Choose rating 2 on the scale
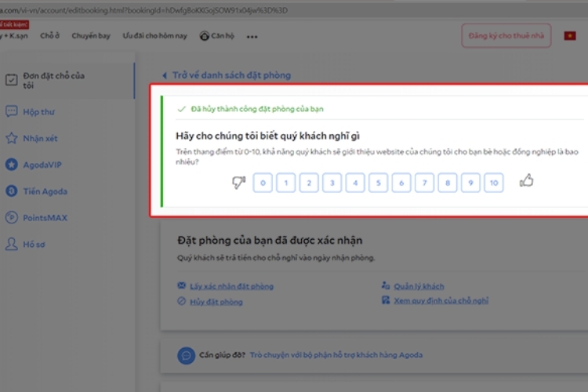The width and height of the screenshot is (588, 392). click(309, 183)
